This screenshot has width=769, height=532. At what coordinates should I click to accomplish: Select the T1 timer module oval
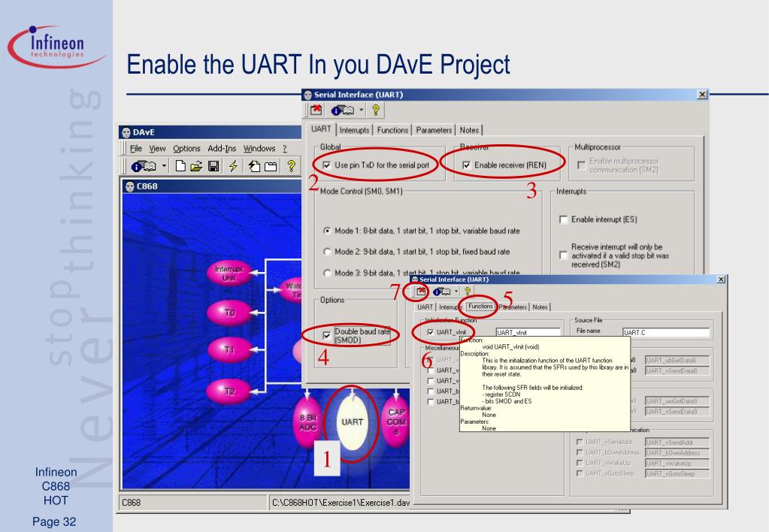coord(229,349)
